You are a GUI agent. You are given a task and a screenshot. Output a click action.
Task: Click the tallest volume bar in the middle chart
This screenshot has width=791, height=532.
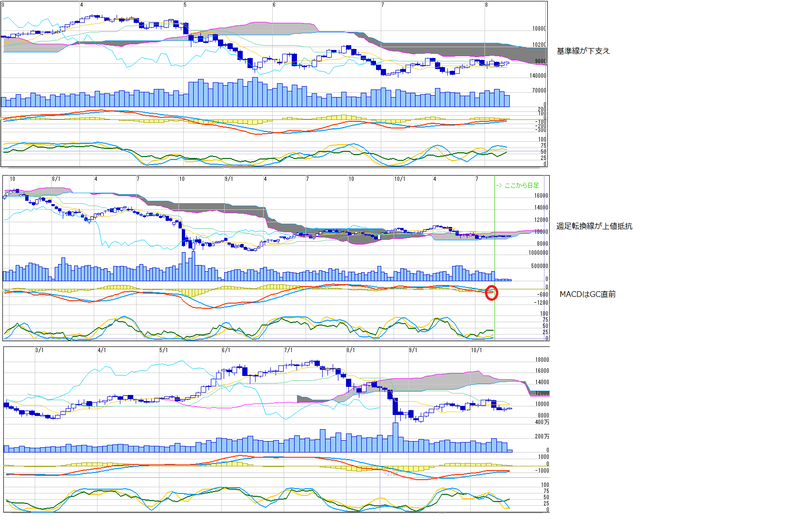(x=192, y=266)
